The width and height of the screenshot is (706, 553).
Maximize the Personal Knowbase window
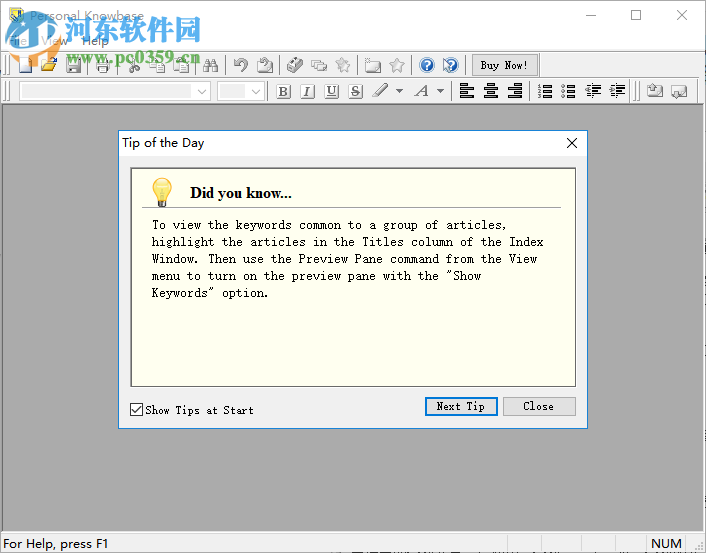click(636, 15)
